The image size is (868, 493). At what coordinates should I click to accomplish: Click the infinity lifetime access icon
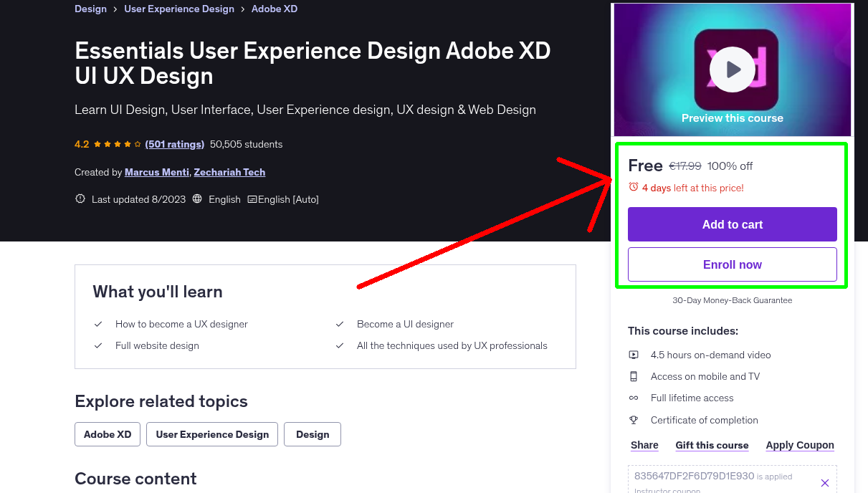(x=634, y=398)
